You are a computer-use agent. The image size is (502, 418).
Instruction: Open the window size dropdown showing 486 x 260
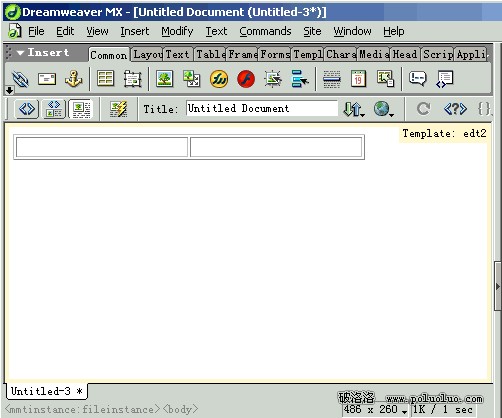coord(375,410)
